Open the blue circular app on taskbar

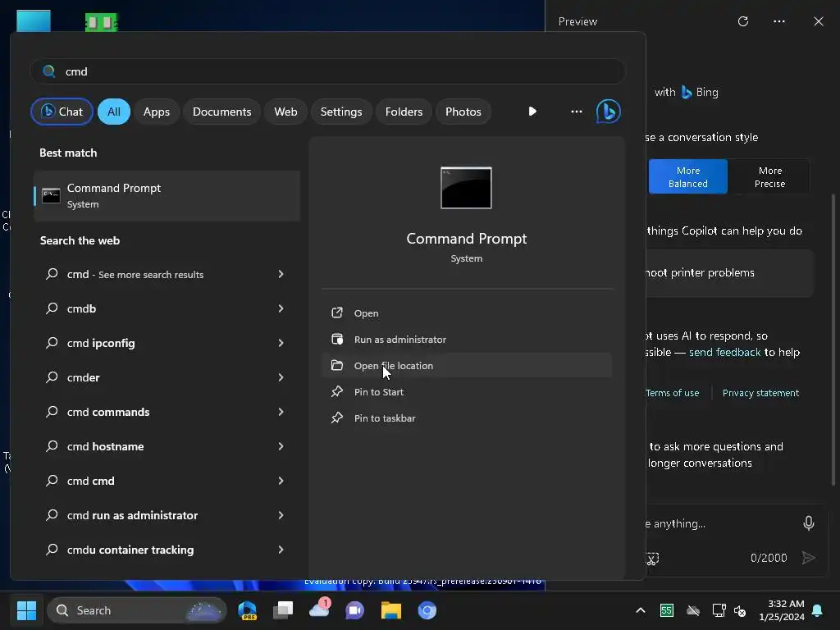tap(427, 610)
